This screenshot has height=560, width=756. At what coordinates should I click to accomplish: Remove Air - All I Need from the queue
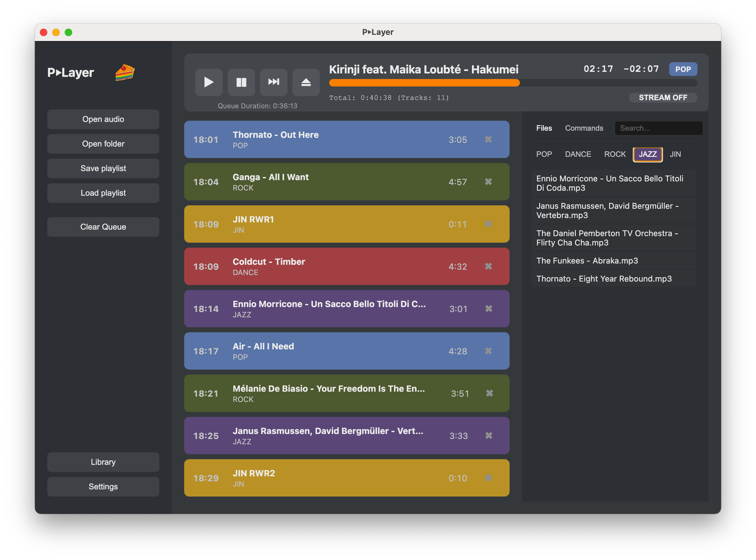[488, 351]
